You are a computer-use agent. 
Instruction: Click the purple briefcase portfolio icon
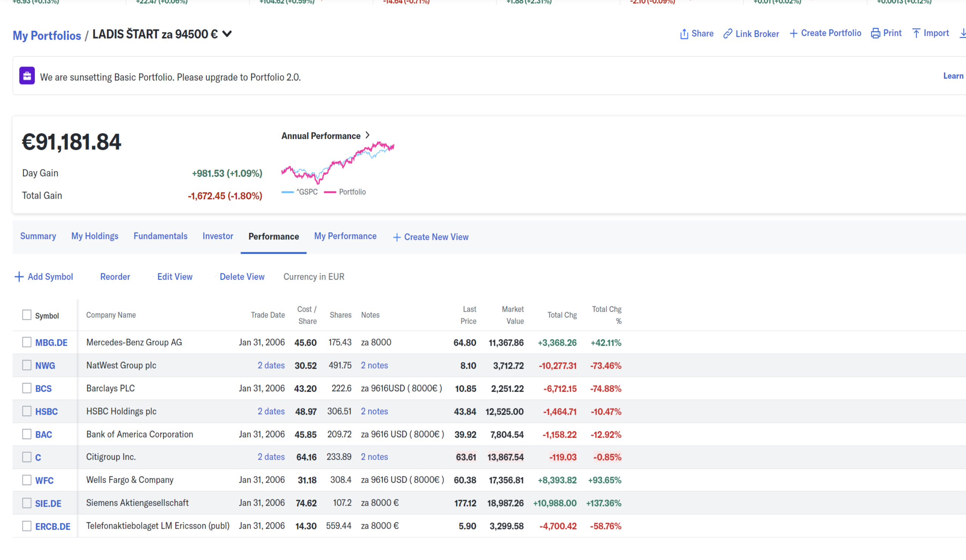tap(27, 76)
